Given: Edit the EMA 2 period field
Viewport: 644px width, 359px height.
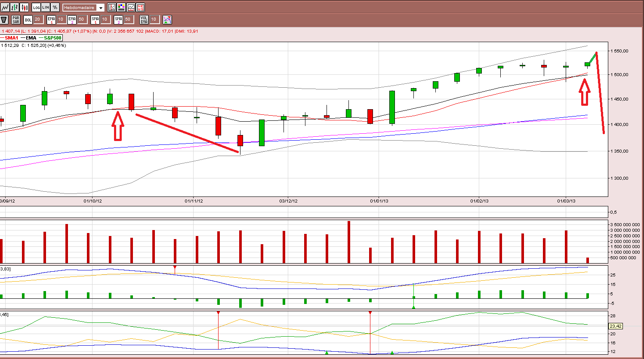Looking at the screenshot, I should pyautogui.click(x=82, y=20).
